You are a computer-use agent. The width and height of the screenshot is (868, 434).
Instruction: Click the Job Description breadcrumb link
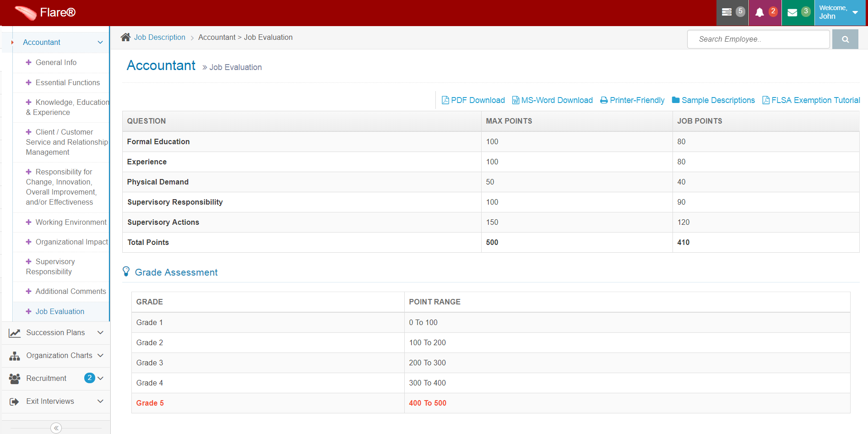pos(160,37)
